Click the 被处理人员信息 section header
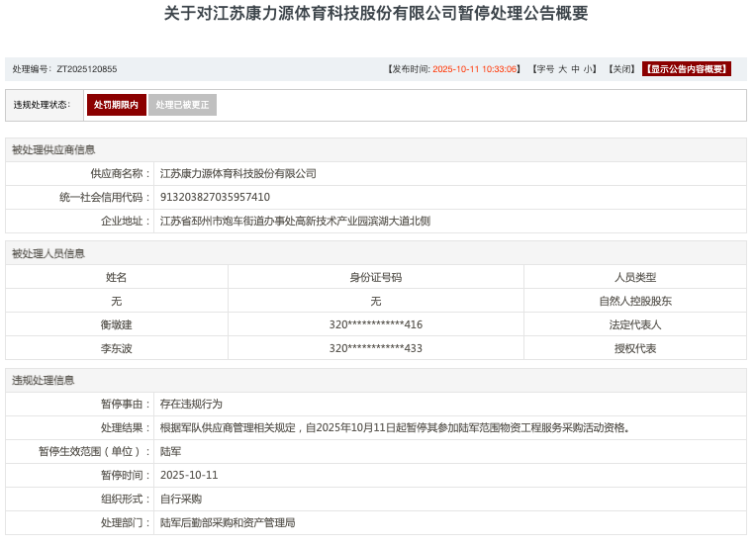This screenshot has height=547, width=756. (48, 253)
